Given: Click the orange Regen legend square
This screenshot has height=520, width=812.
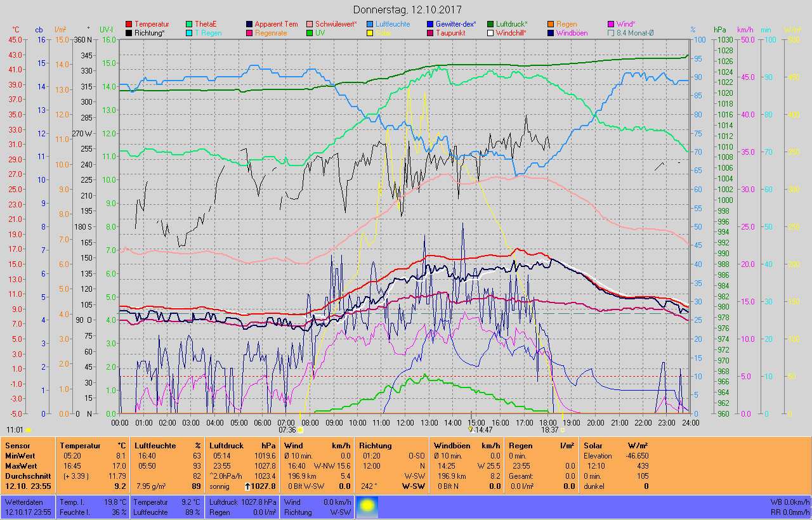Looking at the screenshot, I should pos(551,24).
